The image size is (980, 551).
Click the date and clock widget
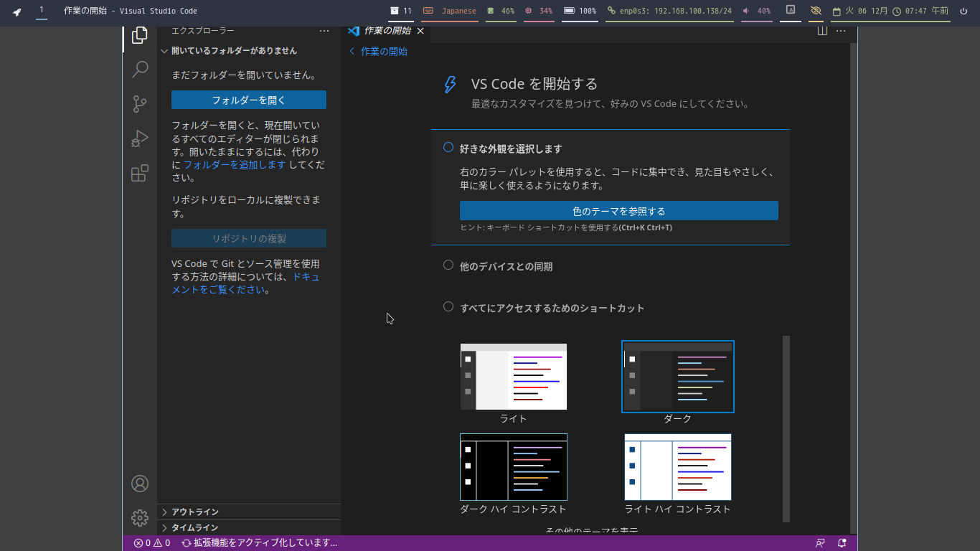890,11
